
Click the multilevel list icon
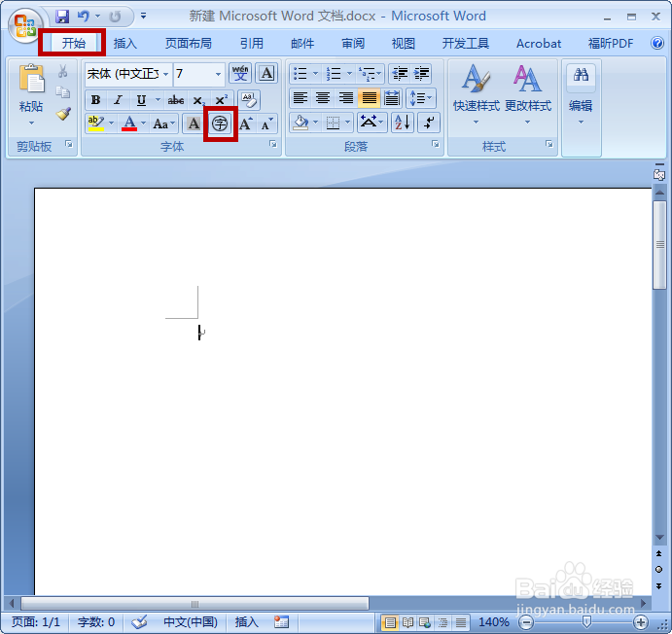[x=367, y=74]
